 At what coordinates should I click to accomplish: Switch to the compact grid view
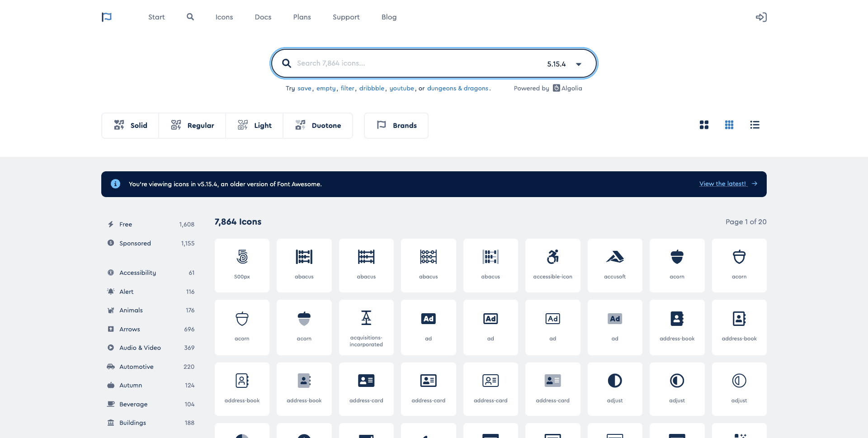(729, 125)
